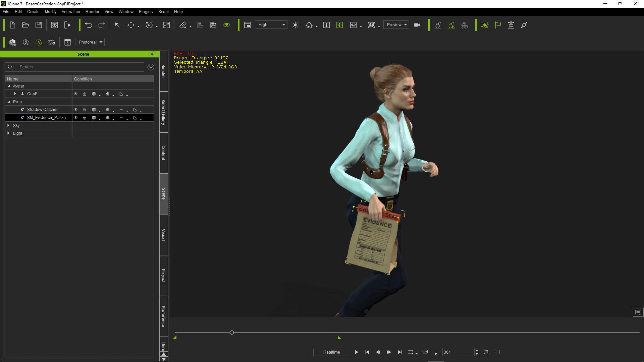
Task: Open the High quality dropdown
Action: pyautogui.click(x=271, y=25)
